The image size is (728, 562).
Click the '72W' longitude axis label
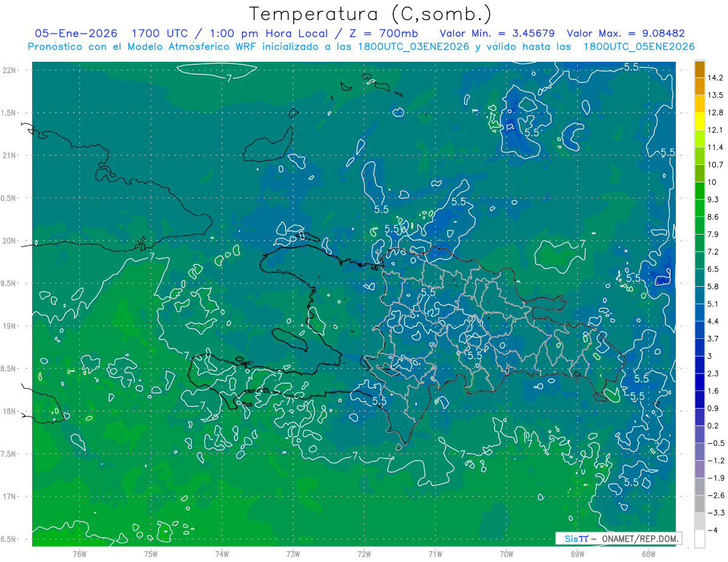pos(364,554)
